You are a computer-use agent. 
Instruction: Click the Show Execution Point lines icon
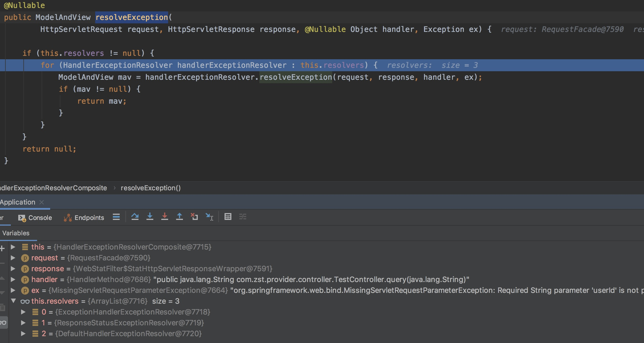pos(116,217)
